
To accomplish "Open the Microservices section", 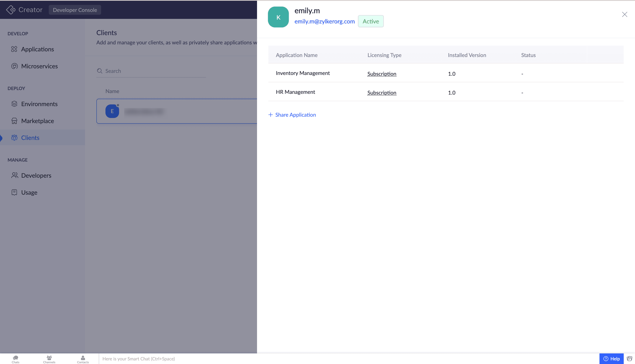I will [39, 66].
